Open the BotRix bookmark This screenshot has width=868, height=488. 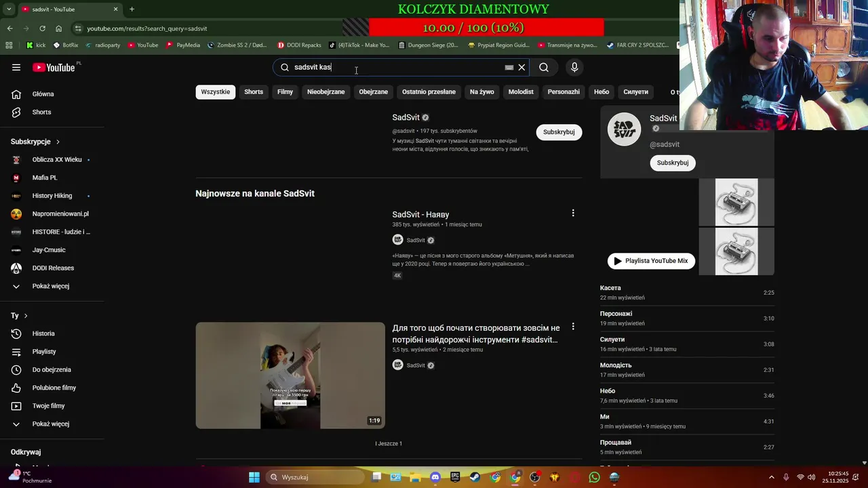(x=66, y=45)
